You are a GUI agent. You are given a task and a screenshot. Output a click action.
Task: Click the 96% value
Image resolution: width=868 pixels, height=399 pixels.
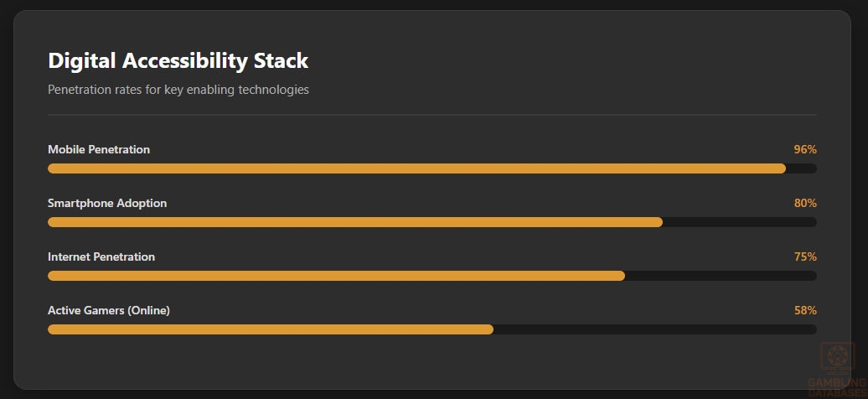coord(804,149)
